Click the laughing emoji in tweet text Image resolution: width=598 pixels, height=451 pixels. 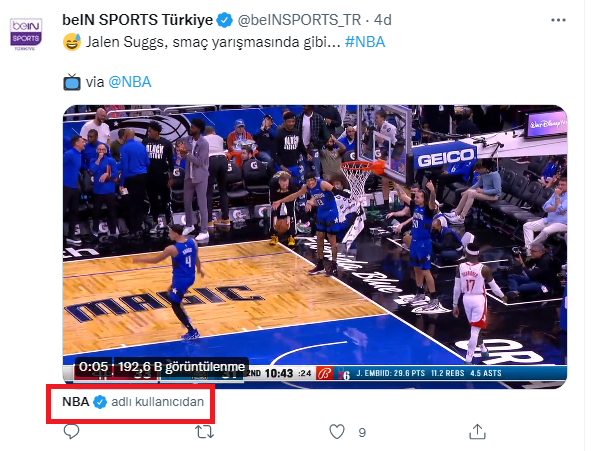point(72,42)
